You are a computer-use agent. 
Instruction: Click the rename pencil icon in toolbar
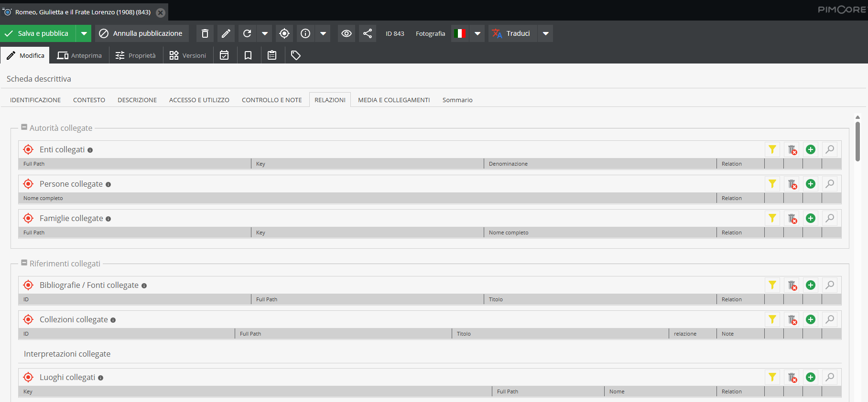tap(226, 33)
